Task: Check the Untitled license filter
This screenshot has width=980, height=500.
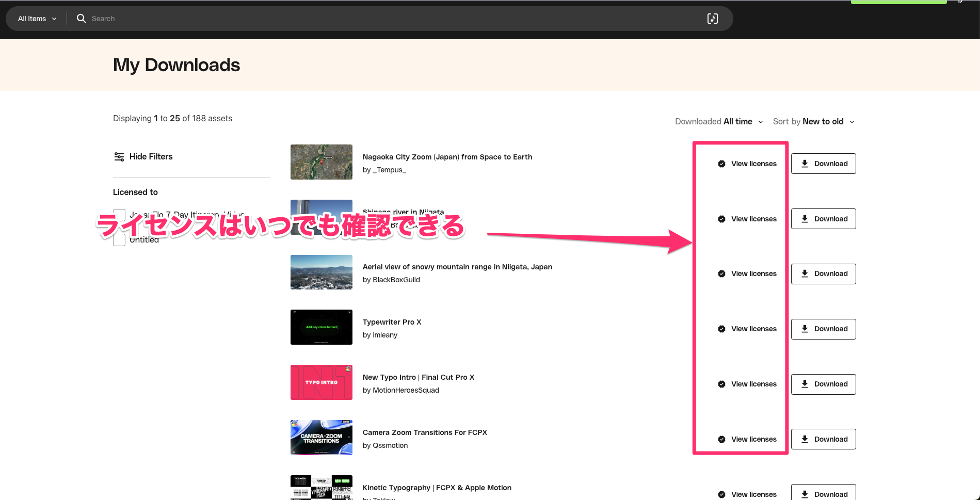Action: coord(119,239)
